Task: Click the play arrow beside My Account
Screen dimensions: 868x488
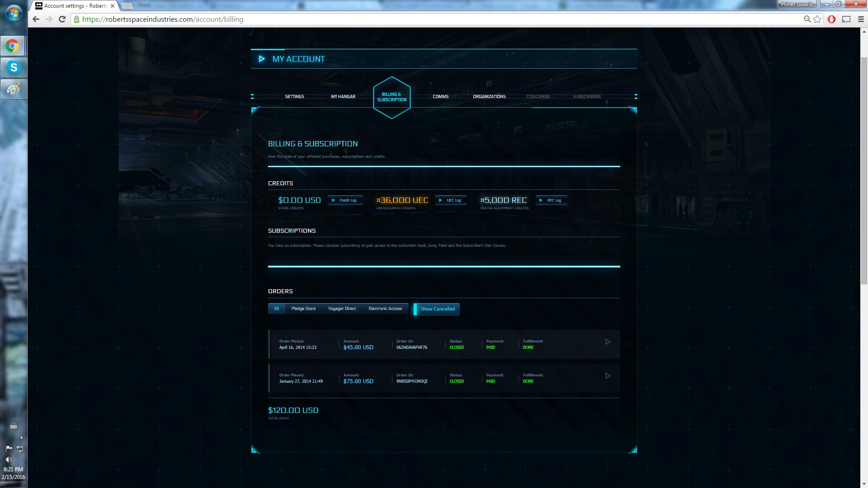Action: pos(261,59)
